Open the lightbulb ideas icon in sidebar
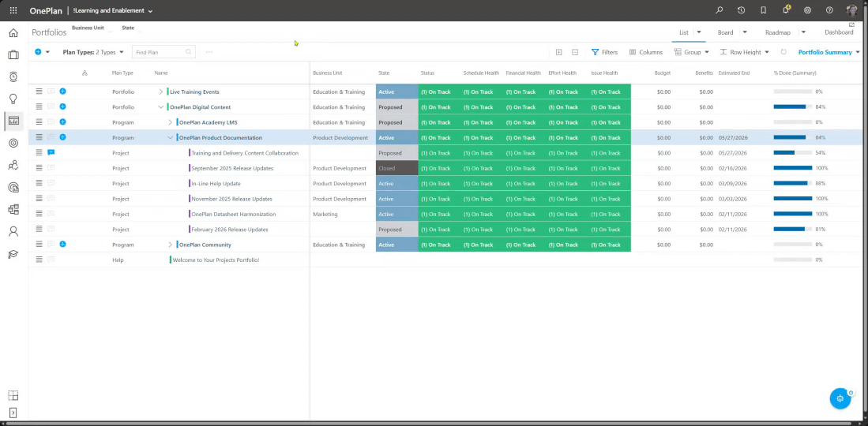This screenshot has width=868, height=426. (x=13, y=99)
